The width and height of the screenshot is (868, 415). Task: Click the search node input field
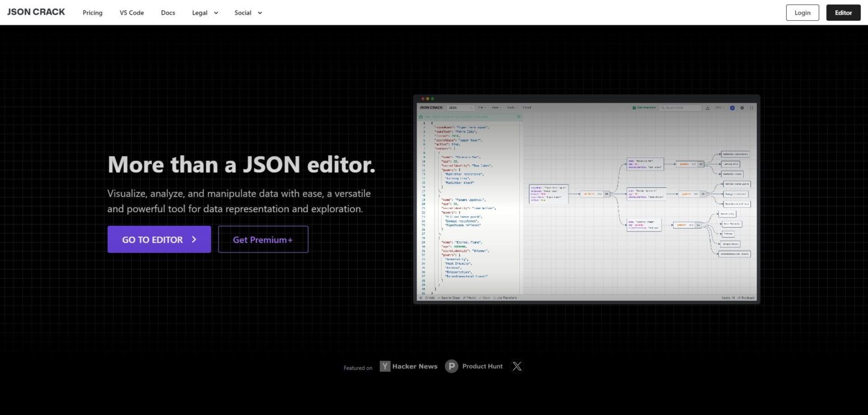(x=681, y=107)
